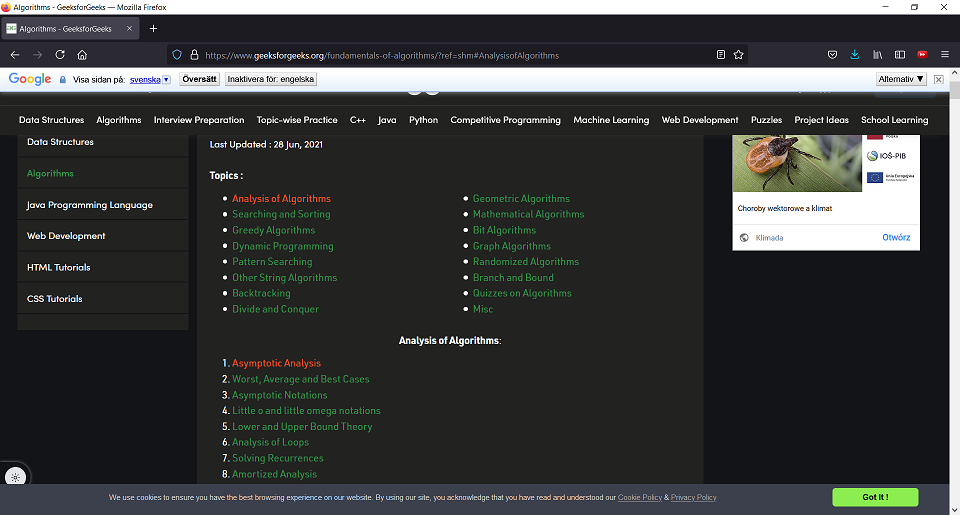Image resolution: width=960 pixels, height=515 pixels.
Task: Open Machine Learning menu
Action: pyautogui.click(x=611, y=120)
